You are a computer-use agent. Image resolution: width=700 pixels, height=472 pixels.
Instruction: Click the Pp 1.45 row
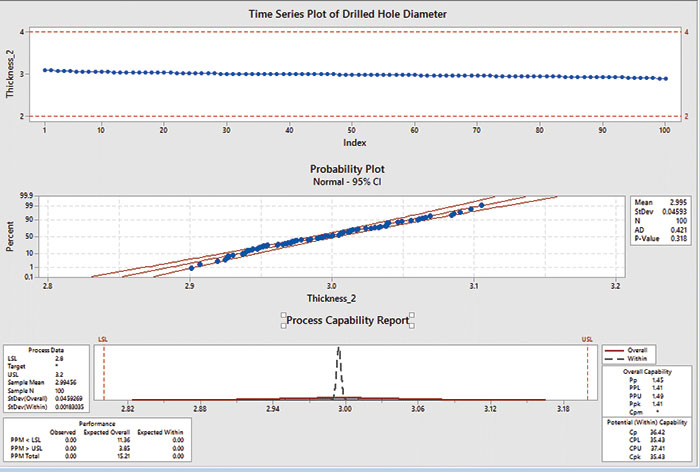point(646,380)
